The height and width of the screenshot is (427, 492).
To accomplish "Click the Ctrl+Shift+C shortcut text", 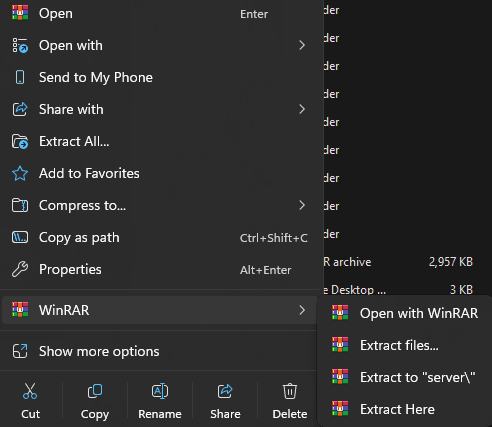I will [274, 238].
